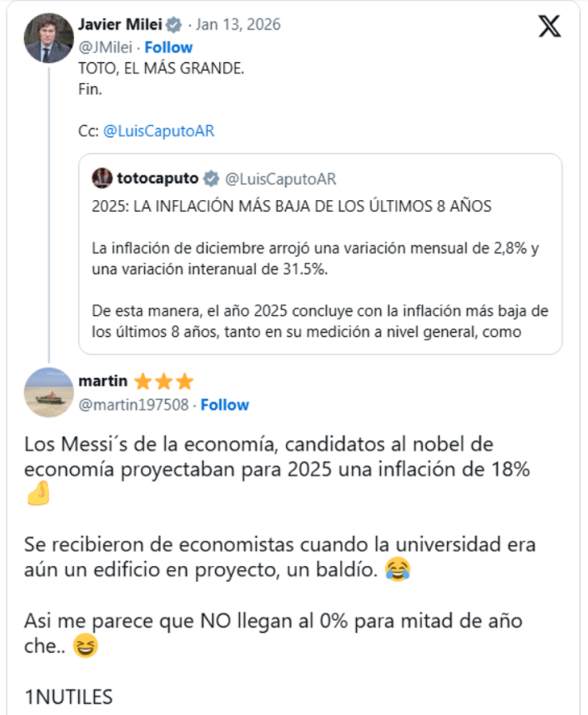The height and width of the screenshot is (715, 588).
Task: Click the Javier Milei display name
Action: coord(118,25)
